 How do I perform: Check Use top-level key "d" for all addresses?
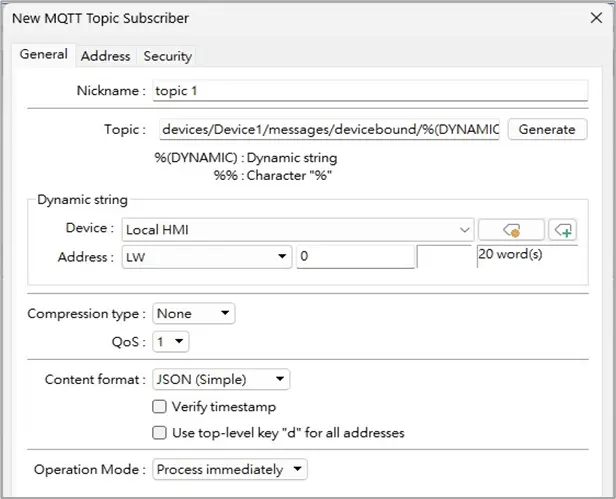click(159, 433)
